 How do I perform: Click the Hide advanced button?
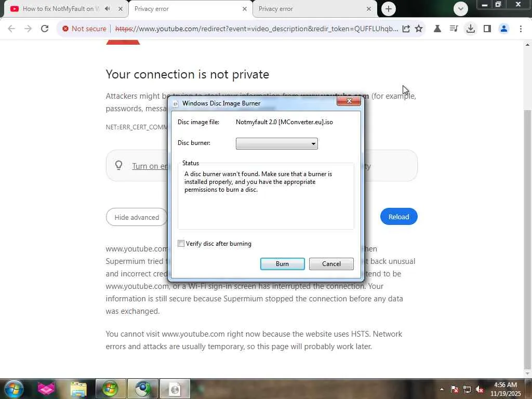click(137, 217)
